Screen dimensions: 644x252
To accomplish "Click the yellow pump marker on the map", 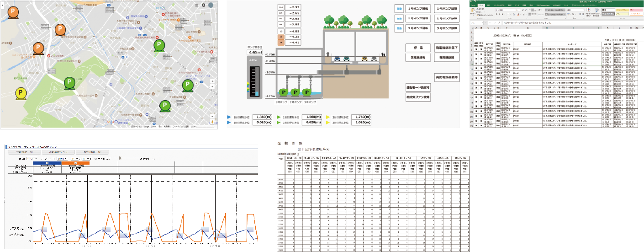I will coord(21,93).
